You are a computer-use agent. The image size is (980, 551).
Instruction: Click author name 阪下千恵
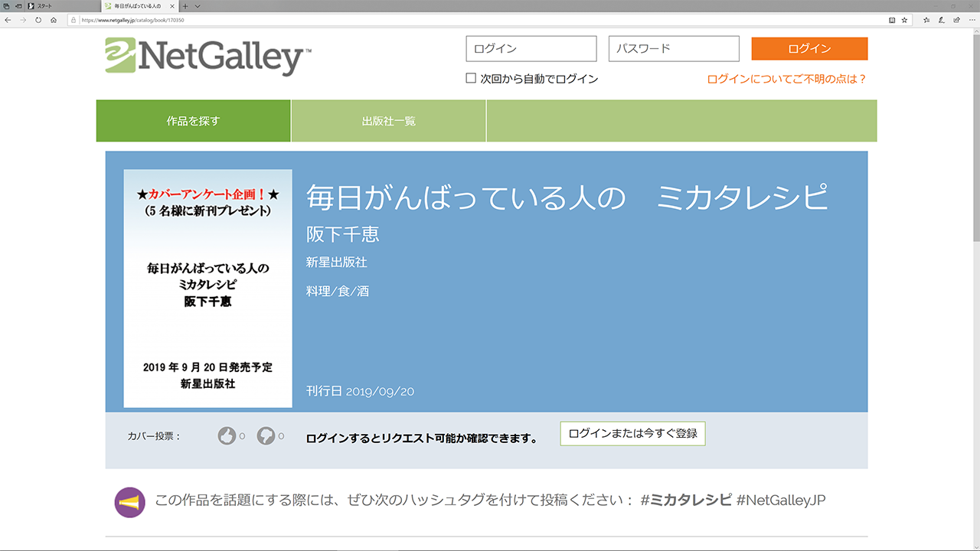[x=343, y=233]
